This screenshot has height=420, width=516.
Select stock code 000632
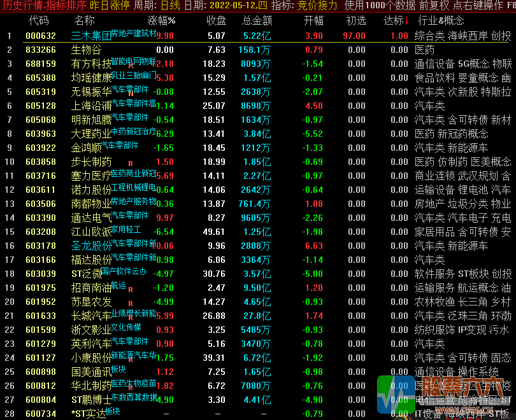click(x=41, y=36)
